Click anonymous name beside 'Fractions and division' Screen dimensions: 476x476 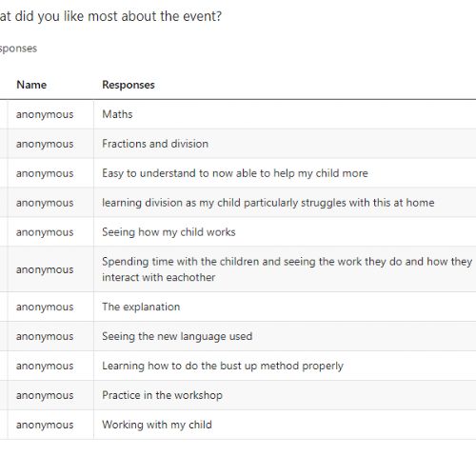[x=45, y=144]
